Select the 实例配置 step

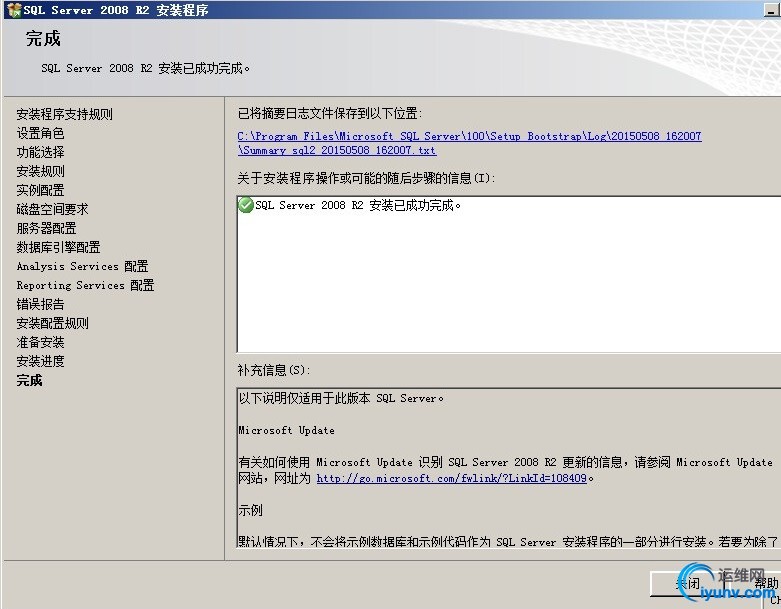[x=40, y=190]
